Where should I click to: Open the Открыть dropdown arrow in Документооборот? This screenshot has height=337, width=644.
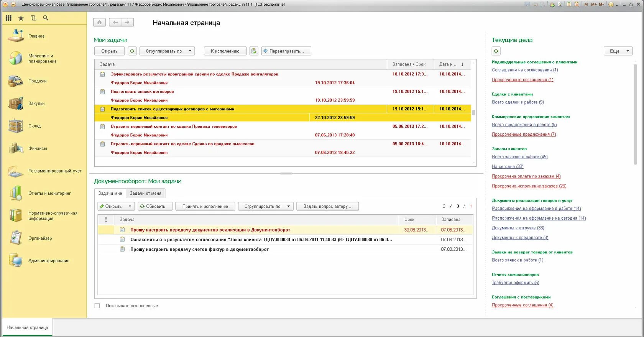click(x=130, y=206)
